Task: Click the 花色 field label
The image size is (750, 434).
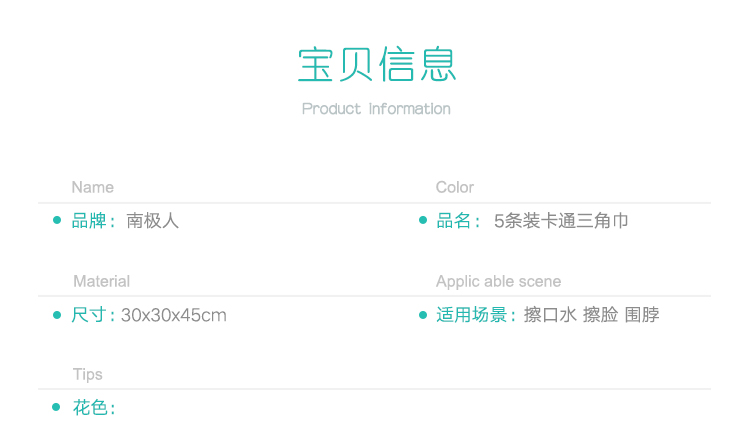Action: pos(90,408)
